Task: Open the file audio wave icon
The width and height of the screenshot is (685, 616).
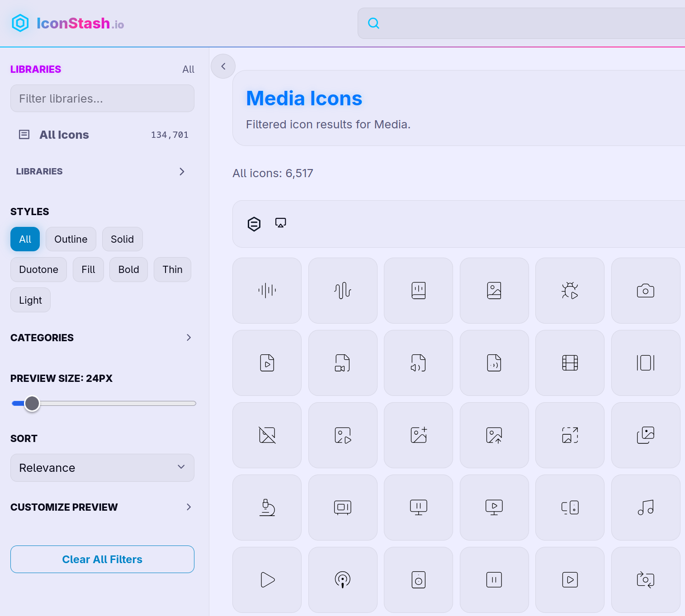Action: tap(494, 363)
